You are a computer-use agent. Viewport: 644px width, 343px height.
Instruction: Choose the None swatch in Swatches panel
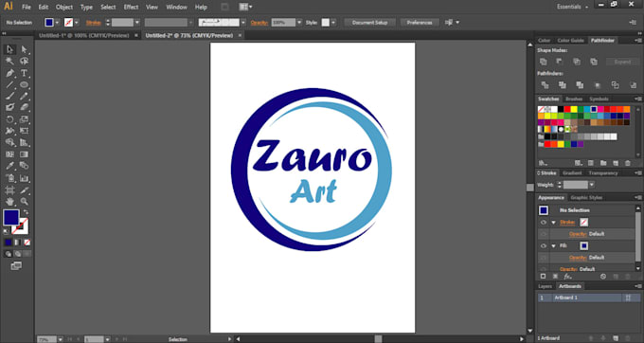(542, 109)
